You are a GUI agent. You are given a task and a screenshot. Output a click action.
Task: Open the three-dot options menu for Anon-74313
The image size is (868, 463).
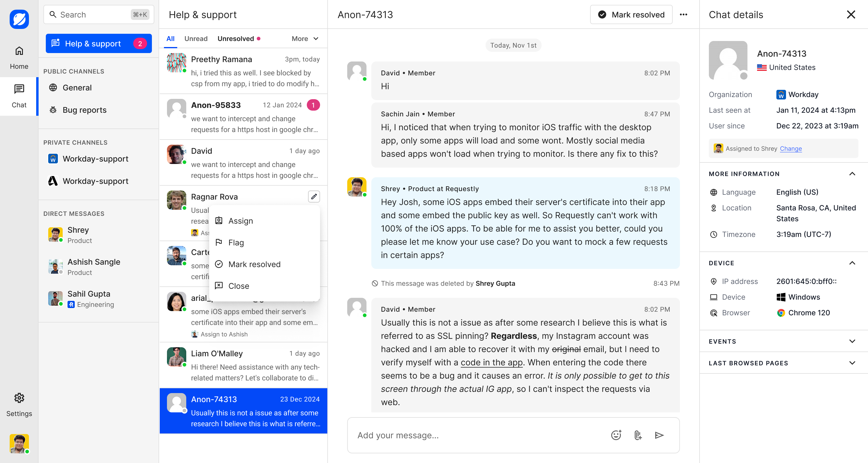click(x=683, y=14)
